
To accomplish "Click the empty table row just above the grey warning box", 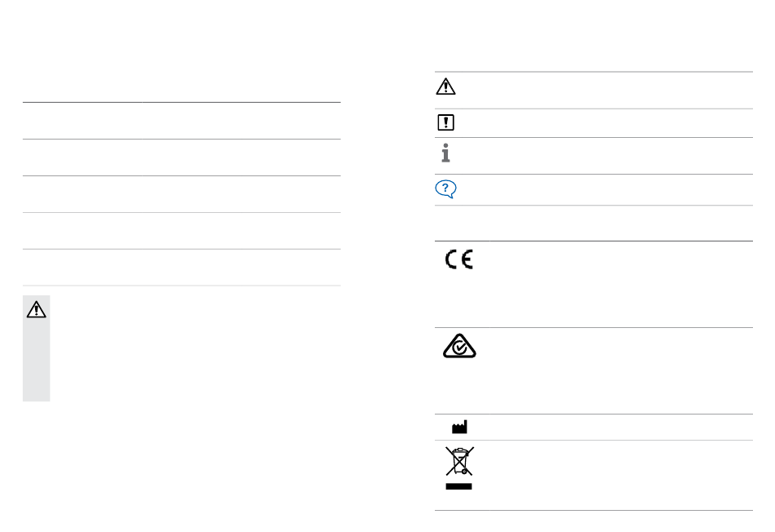I will tap(181, 268).
